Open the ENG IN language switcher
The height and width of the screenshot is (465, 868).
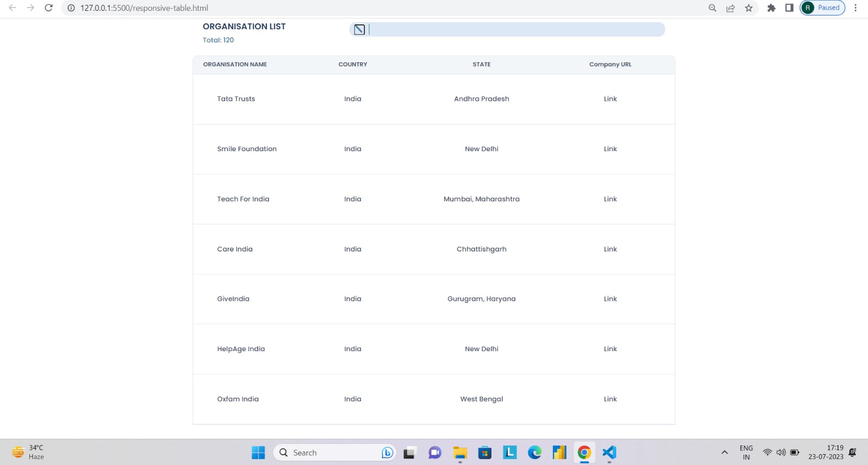tap(746, 453)
